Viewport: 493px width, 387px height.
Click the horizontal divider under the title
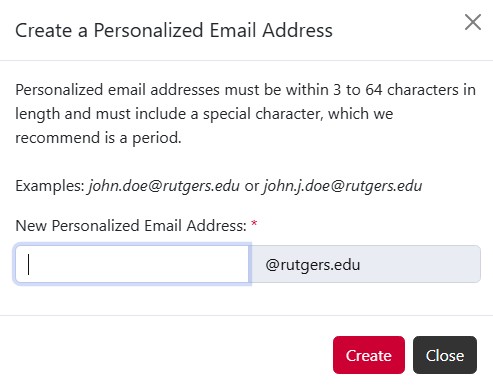[x=246, y=61]
